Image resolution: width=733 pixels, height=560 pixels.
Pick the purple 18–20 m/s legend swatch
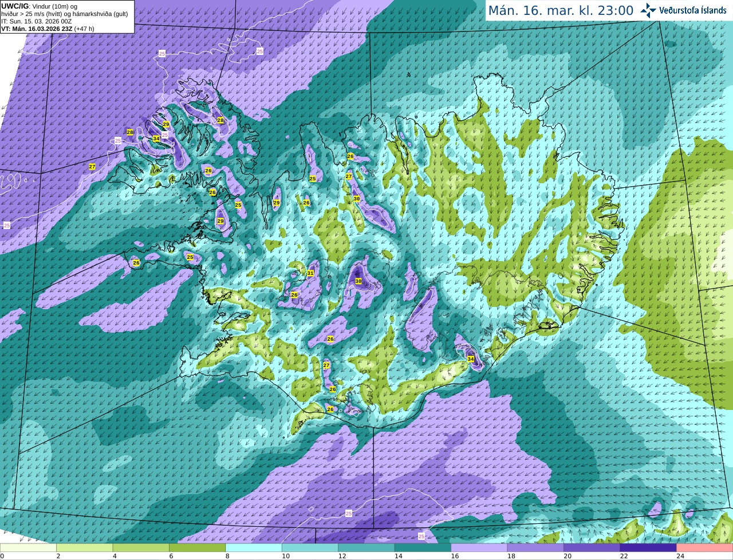(535, 547)
